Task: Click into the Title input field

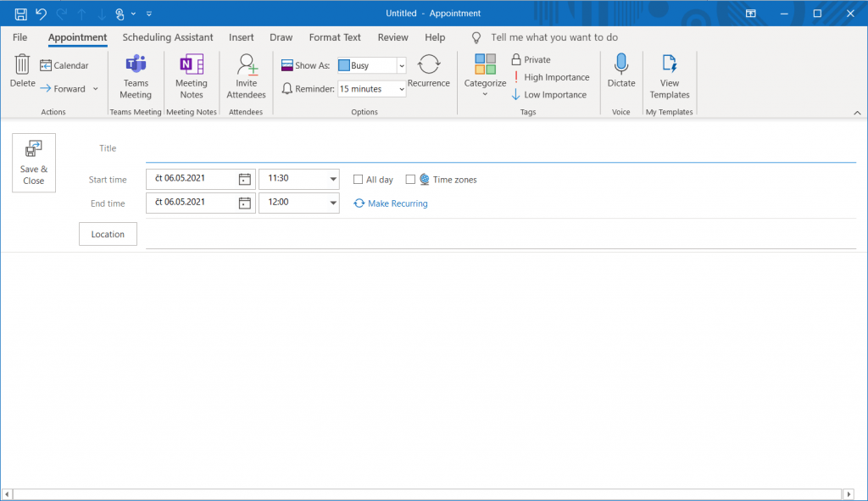Action: (500, 149)
